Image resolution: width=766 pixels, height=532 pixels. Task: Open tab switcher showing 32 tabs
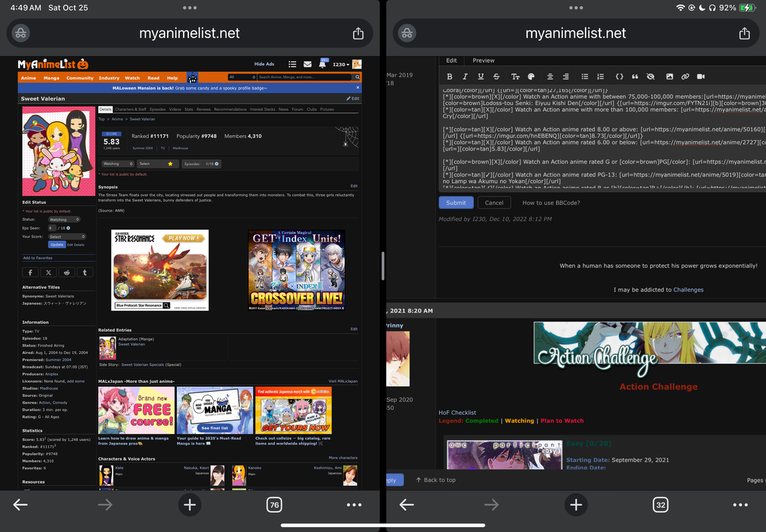point(660,505)
